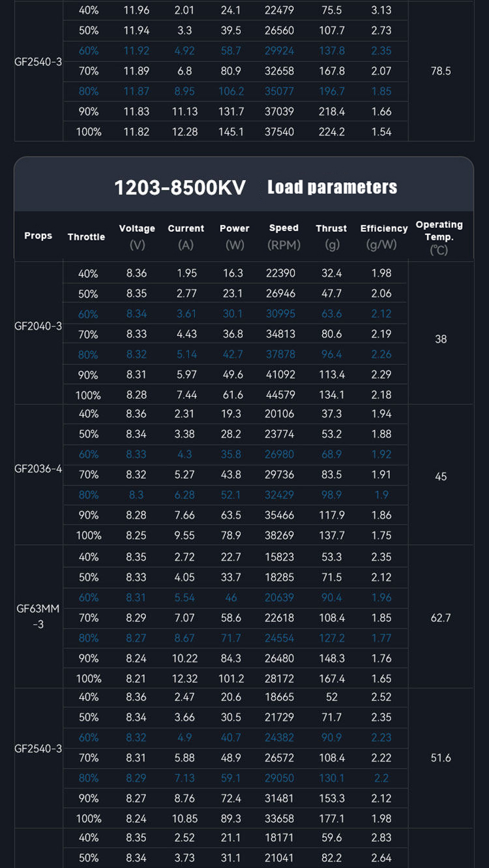Click the 62.7 operating temperature value
This screenshot has height=868, width=489.
441,617
